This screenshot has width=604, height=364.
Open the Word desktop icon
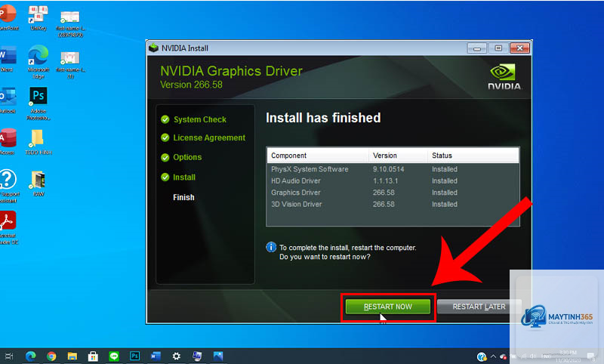pos(8,59)
